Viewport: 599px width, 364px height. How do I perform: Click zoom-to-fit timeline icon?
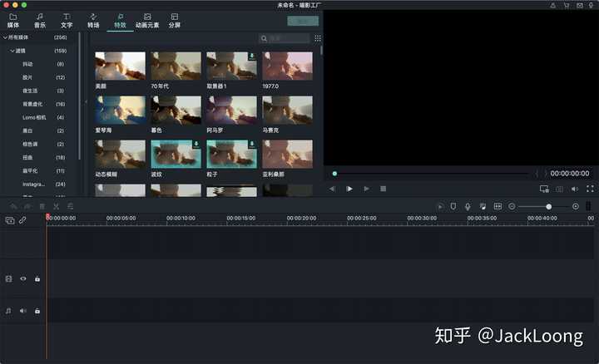[498, 206]
